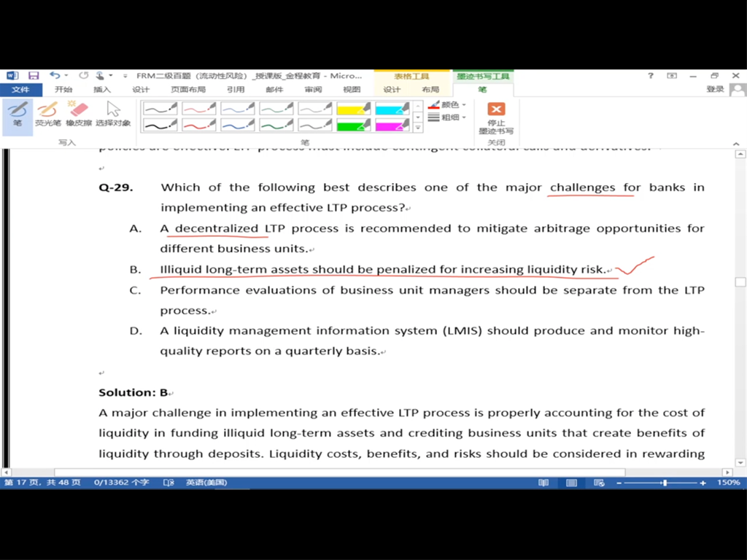
Task: Click the user account avatar
Action: point(738,90)
